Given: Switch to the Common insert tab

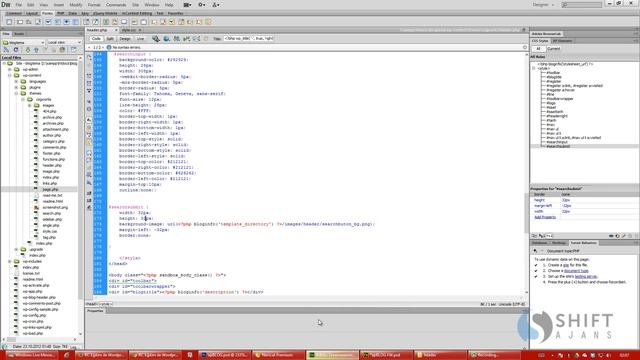Looking at the screenshot, I should pos(14,13).
